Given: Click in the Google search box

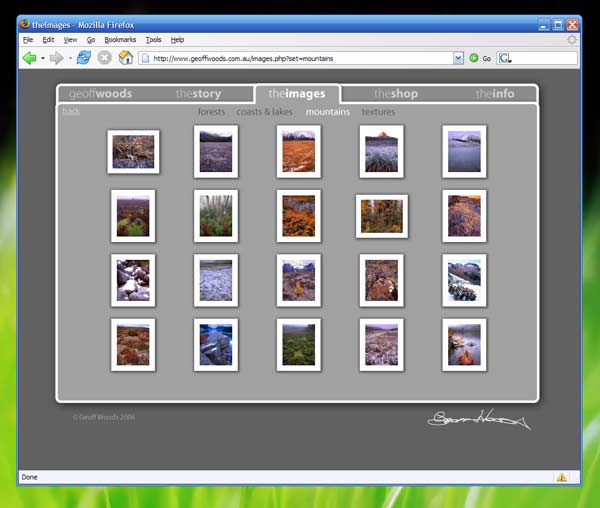Looking at the screenshot, I should coord(544,58).
